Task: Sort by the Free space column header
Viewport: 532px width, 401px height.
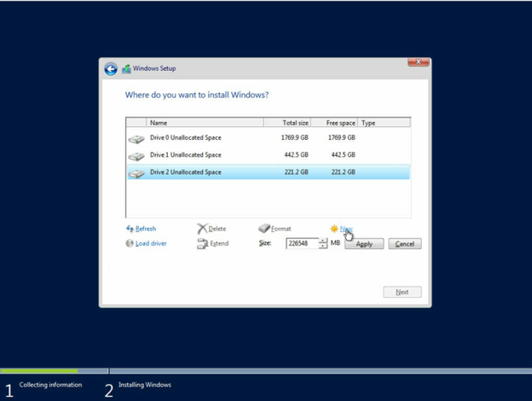Action: point(334,123)
